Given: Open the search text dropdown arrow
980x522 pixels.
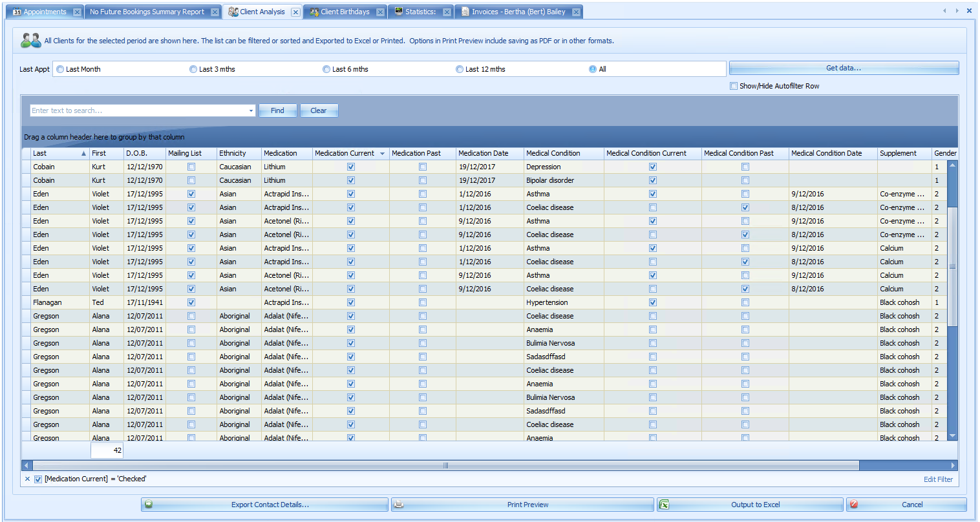Looking at the screenshot, I should 251,110.
